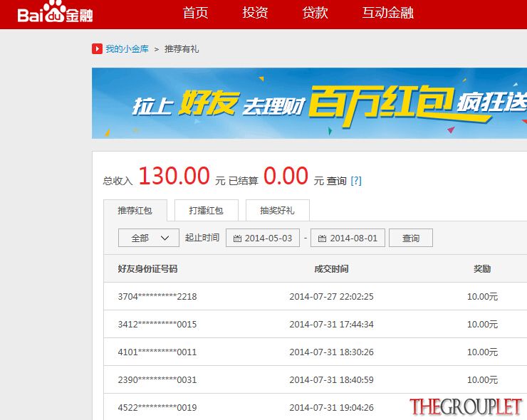
Task: Select the 推荐红包 tab
Action: (x=135, y=210)
